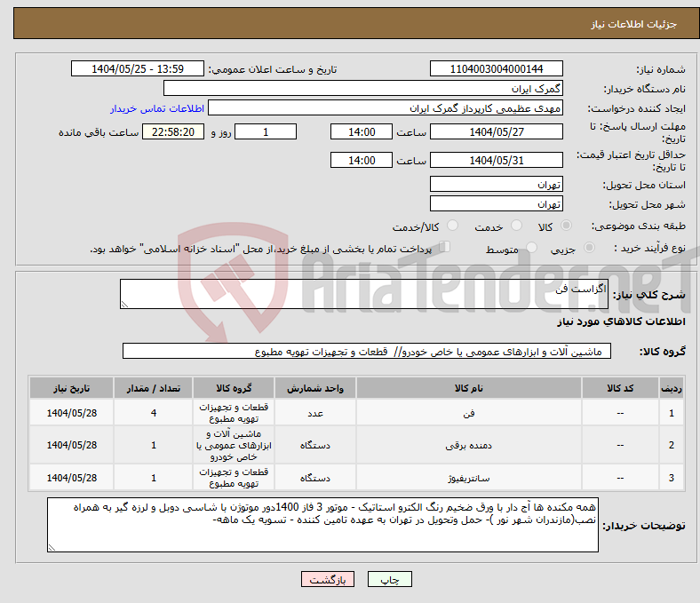
Task: Click the remaining time field 22:58:20
Action: 173,131
